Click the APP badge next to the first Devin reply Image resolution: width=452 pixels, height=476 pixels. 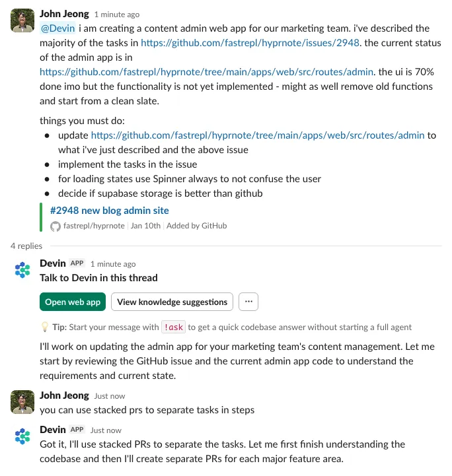[77, 263]
